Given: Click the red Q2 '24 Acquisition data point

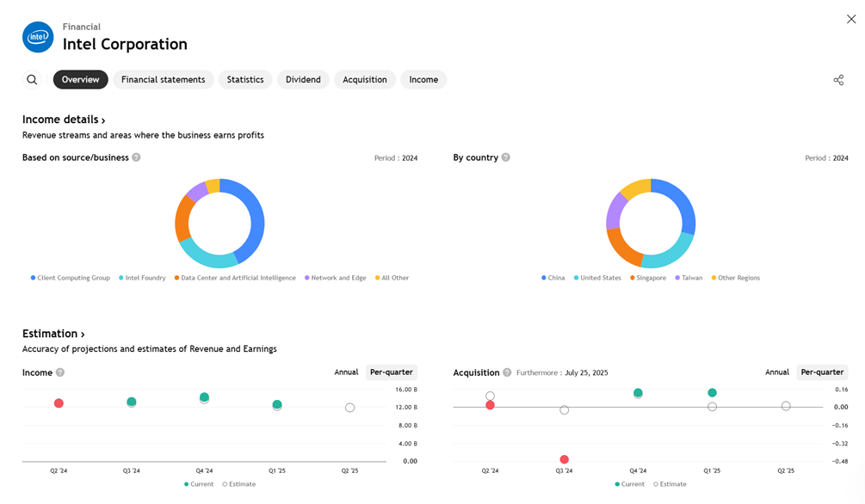Looking at the screenshot, I should (x=490, y=405).
